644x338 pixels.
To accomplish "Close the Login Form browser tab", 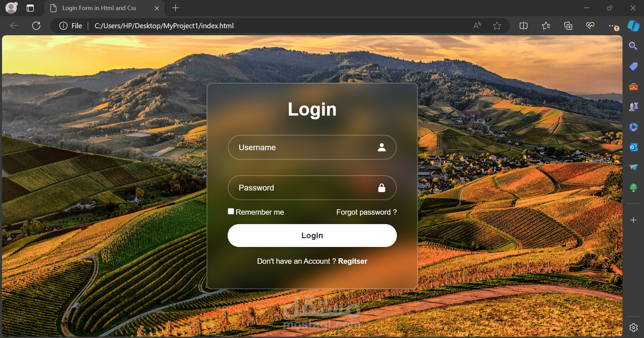I will pyautogui.click(x=157, y=8).
